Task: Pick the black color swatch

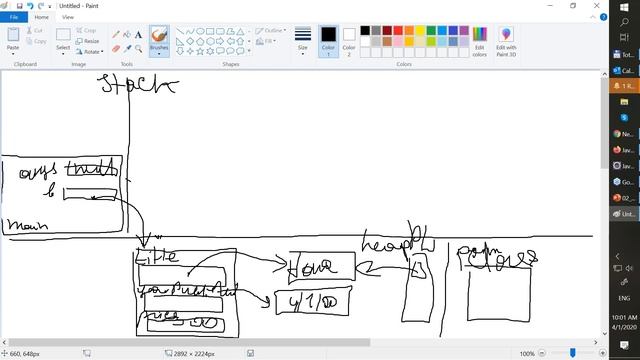Action: [365, 30]
